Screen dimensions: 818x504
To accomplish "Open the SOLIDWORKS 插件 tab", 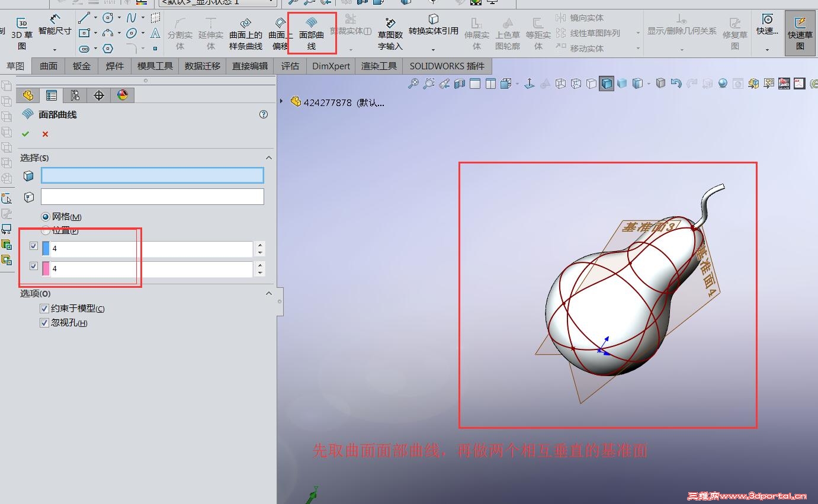I will pyautogui.click(x=447, y=66).
